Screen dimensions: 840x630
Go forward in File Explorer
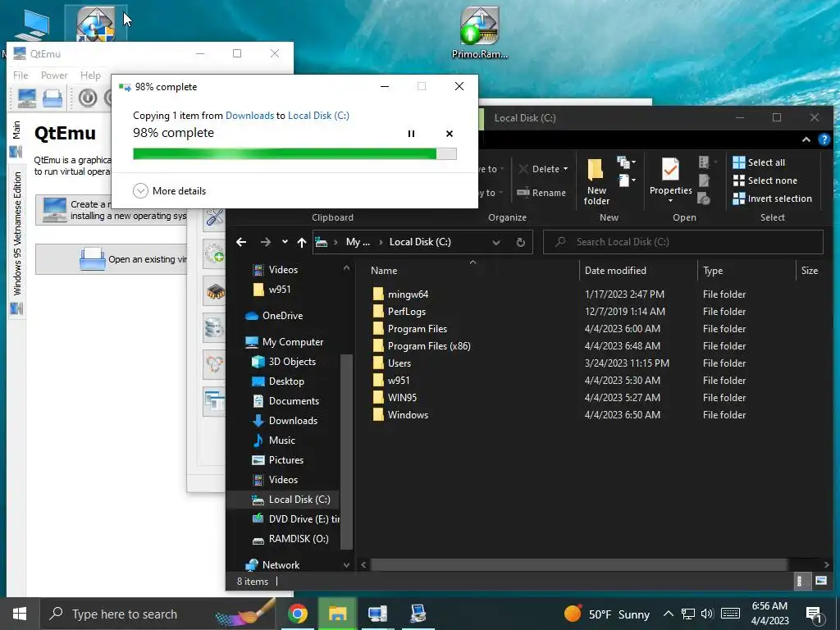(x=266, y=242)
